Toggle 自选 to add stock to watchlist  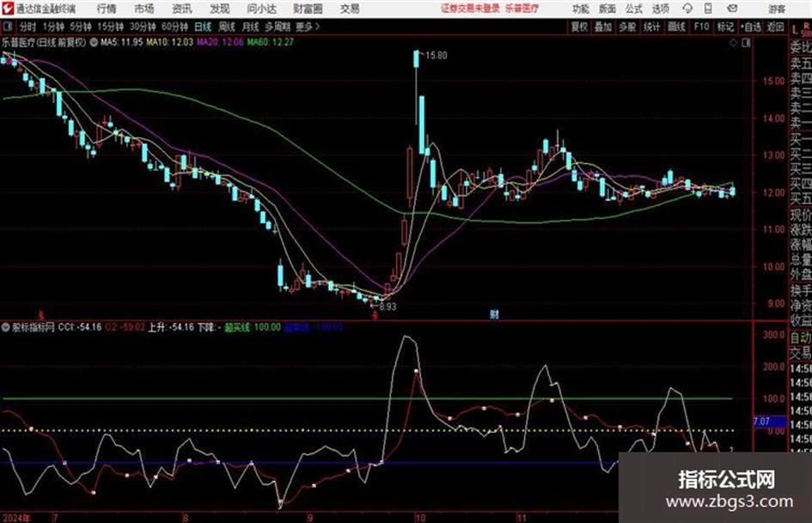pos(751,27)
